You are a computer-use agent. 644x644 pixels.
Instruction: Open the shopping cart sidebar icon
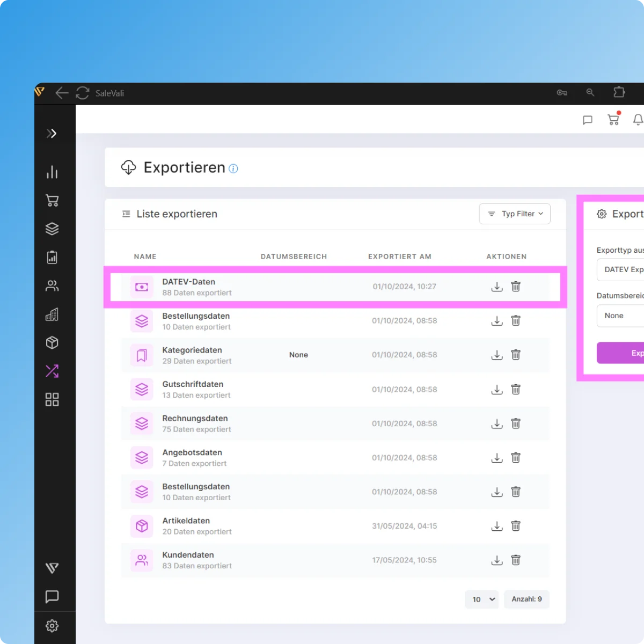52,201
